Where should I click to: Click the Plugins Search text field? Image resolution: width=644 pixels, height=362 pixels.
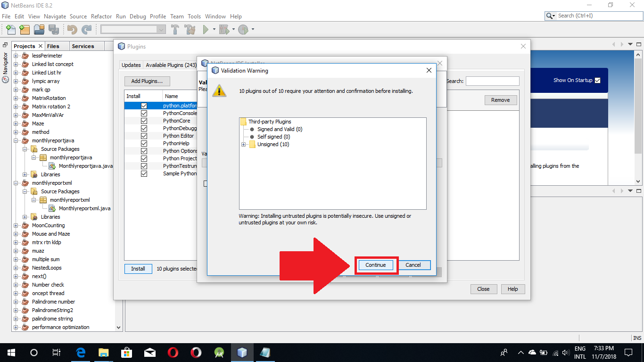(x=493, y=81)
